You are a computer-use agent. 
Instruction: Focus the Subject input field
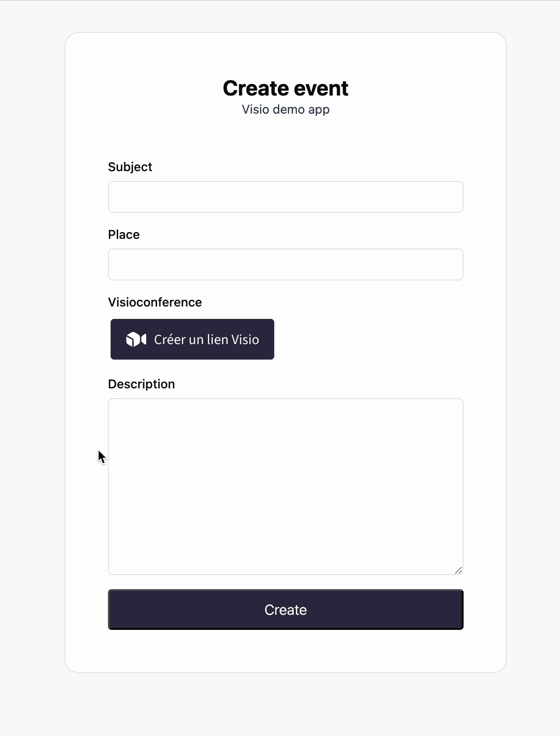pyautogui.click(x=285, y=197)
